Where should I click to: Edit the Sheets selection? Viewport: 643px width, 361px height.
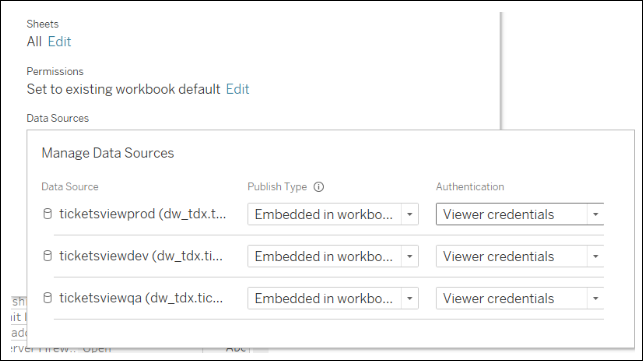pos(59,41)
